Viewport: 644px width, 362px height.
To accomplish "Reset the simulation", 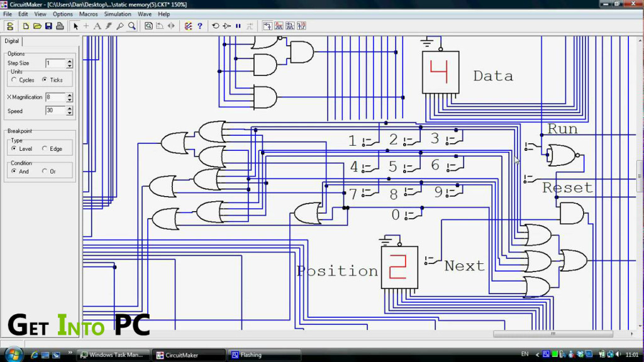I will tap(216, 26).
